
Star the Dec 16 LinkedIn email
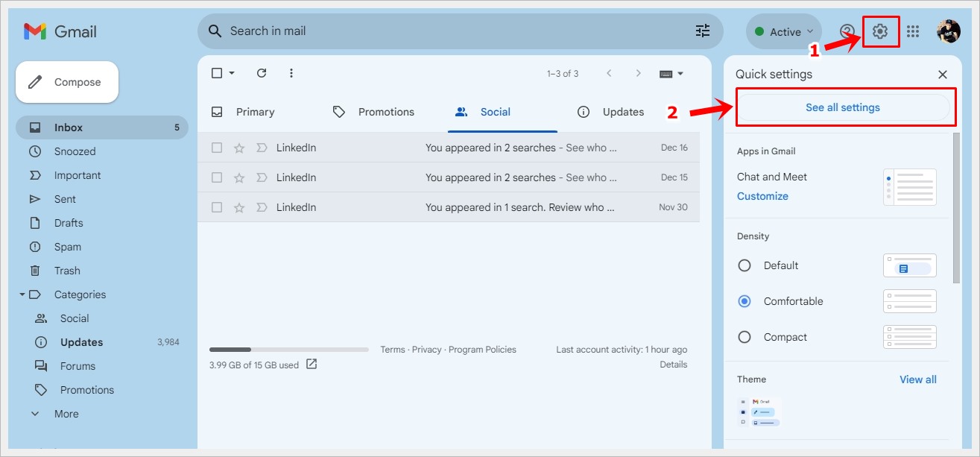coord(238,147)
